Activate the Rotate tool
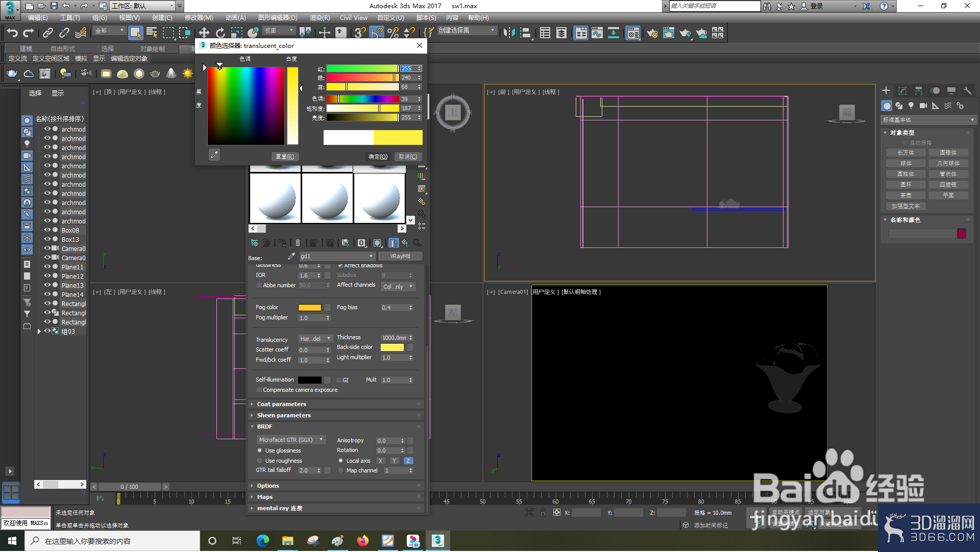The width and height of the screenshot is (980, 552). (x=220, y=33)
